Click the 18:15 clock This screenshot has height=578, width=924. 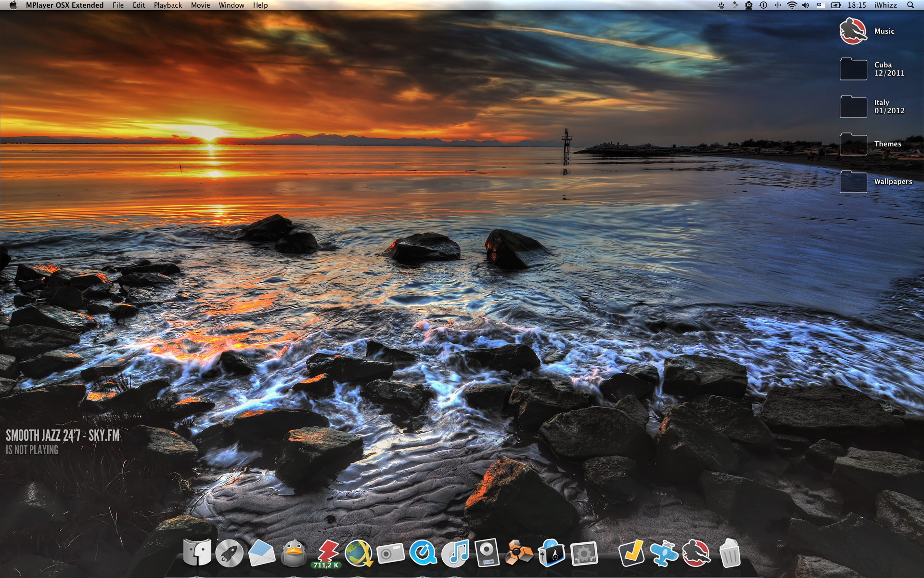pyautogui.click(x=857, y=5)
